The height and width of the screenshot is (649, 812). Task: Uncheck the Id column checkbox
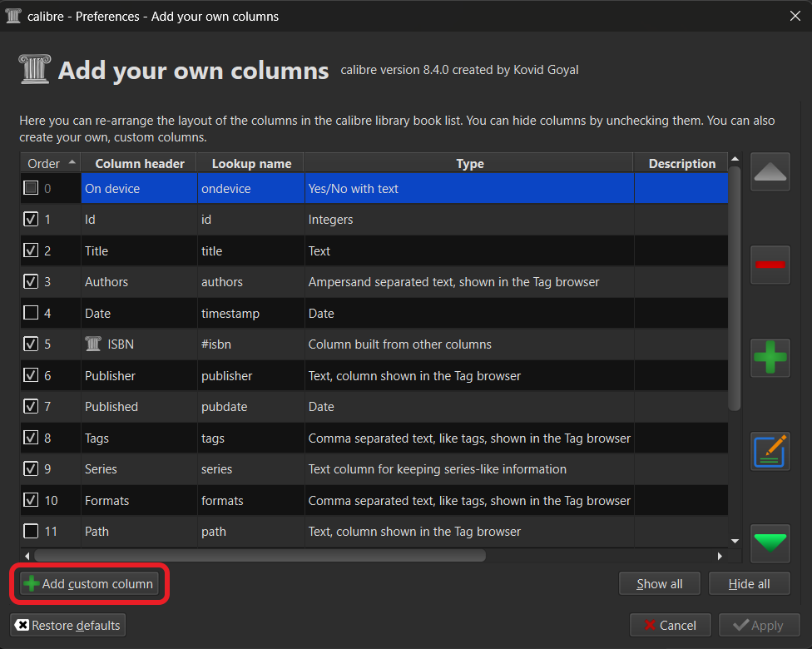[x=31, y=219]
